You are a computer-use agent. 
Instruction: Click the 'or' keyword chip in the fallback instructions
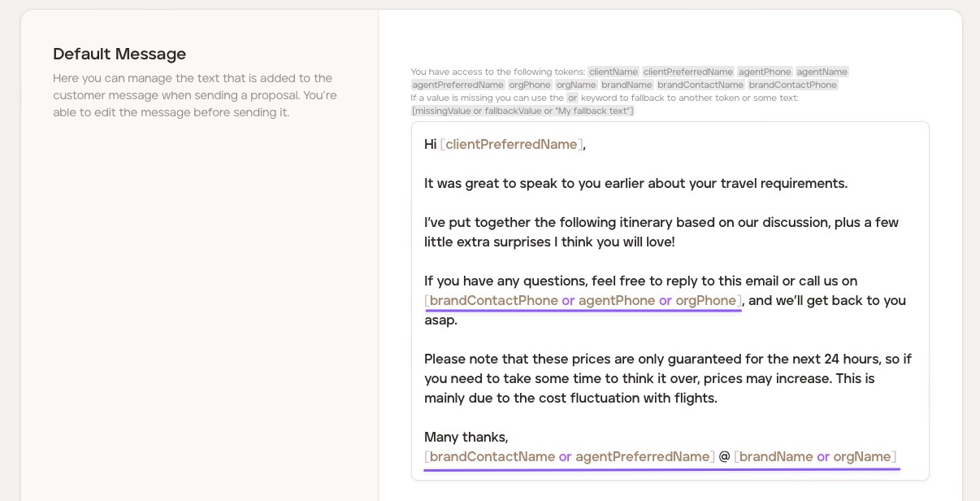pos(572,98)
